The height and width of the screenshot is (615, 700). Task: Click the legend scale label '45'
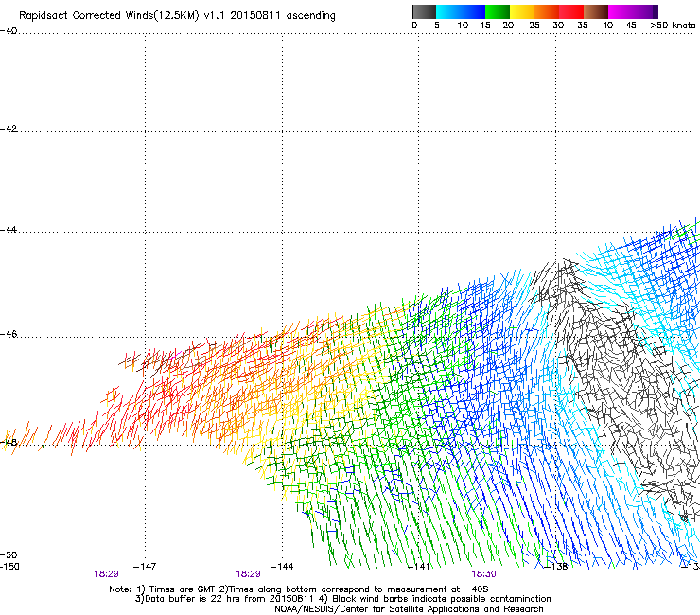pyautogui.click(x=631, y=26)
